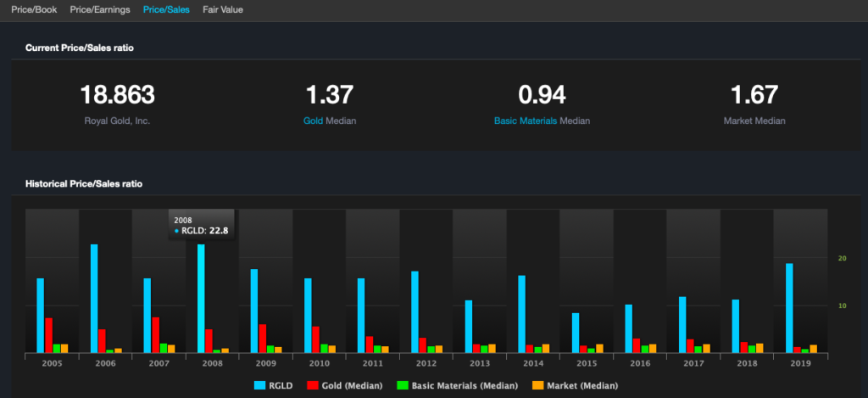Click the blue RGLD bar for 2017
868x398 pixels.
(682, 325)
